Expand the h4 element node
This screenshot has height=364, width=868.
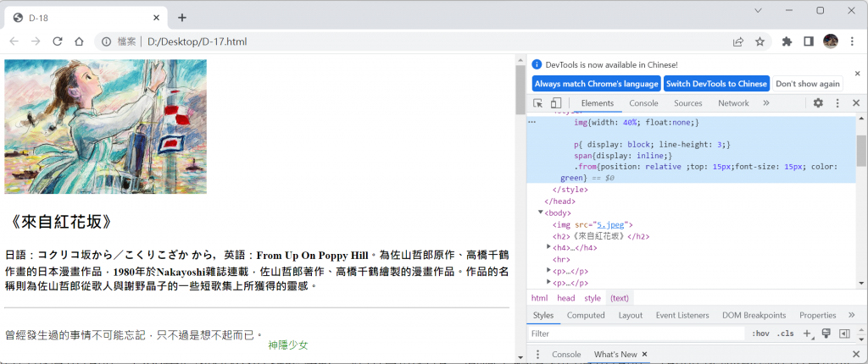549,247
